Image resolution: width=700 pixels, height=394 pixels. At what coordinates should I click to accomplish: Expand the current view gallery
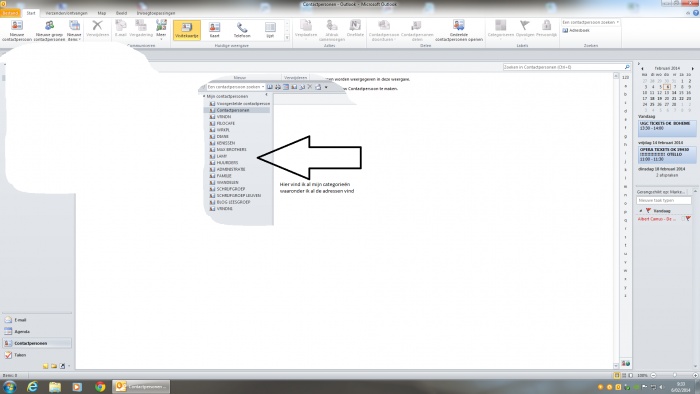287,38
